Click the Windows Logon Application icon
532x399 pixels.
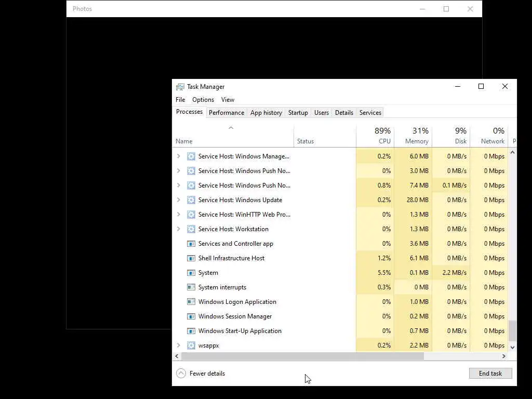[191, 302]
